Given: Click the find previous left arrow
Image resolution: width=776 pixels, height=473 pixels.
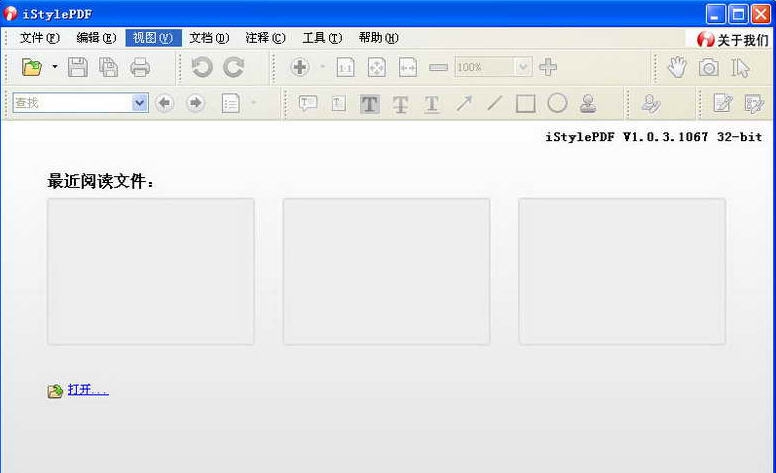Looking at the screenshot, I should click(x=164, y=103).
